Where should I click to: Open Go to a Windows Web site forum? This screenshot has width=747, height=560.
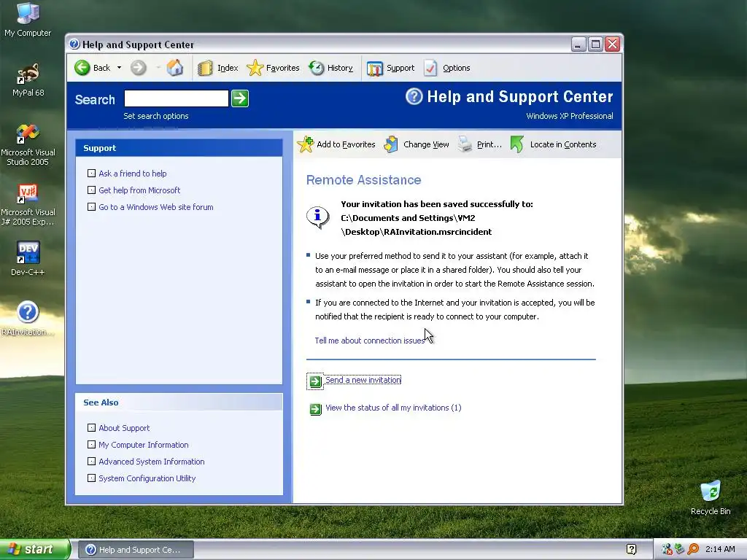pyautogui.click(x=156, y=206)
